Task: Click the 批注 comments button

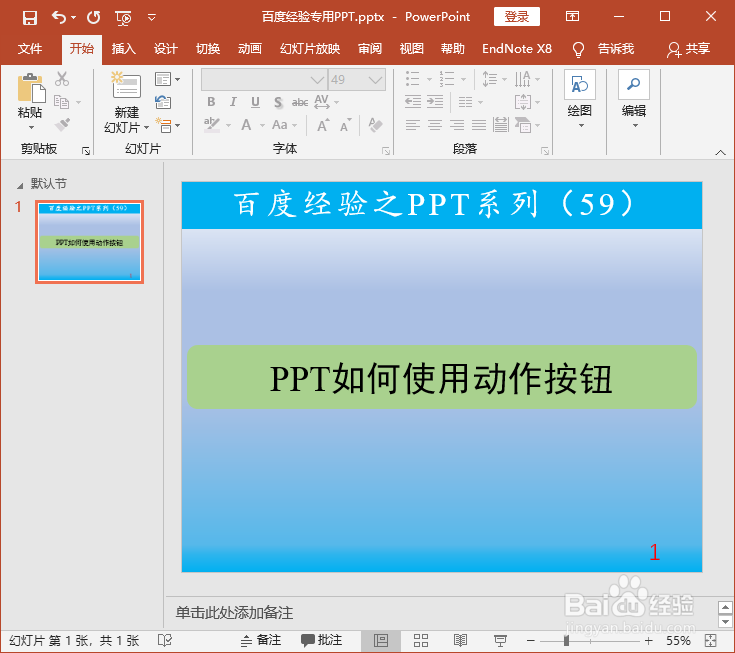Action: tap(322, 640)
